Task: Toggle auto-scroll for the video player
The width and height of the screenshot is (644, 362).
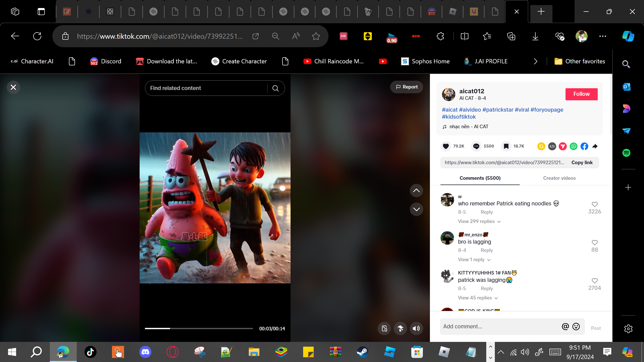Action: pyautogui.click(x=400, y=328)
